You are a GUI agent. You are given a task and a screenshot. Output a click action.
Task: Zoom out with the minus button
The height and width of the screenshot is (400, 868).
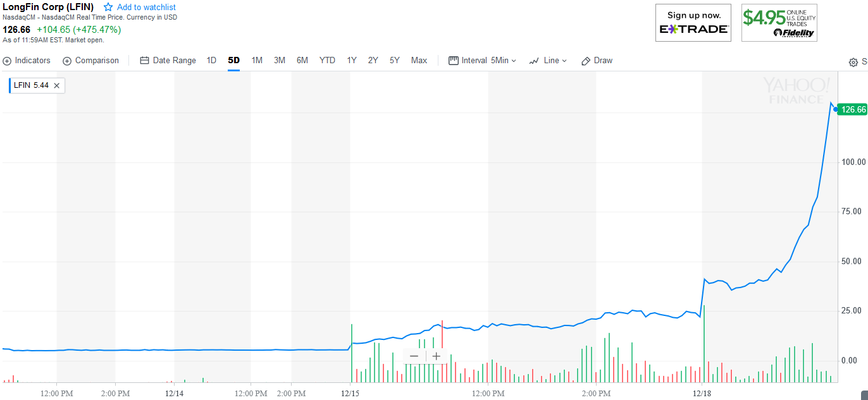(414, 356)
